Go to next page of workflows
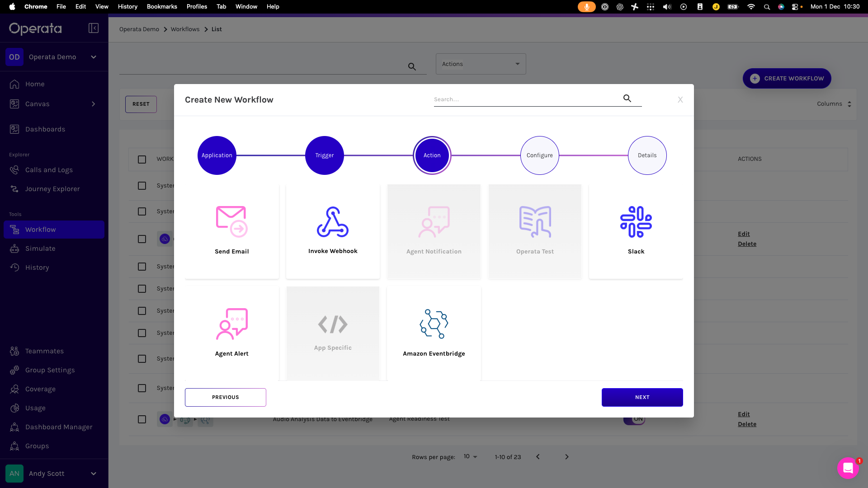Screen dimensions: 868x488 coord(567,457)
